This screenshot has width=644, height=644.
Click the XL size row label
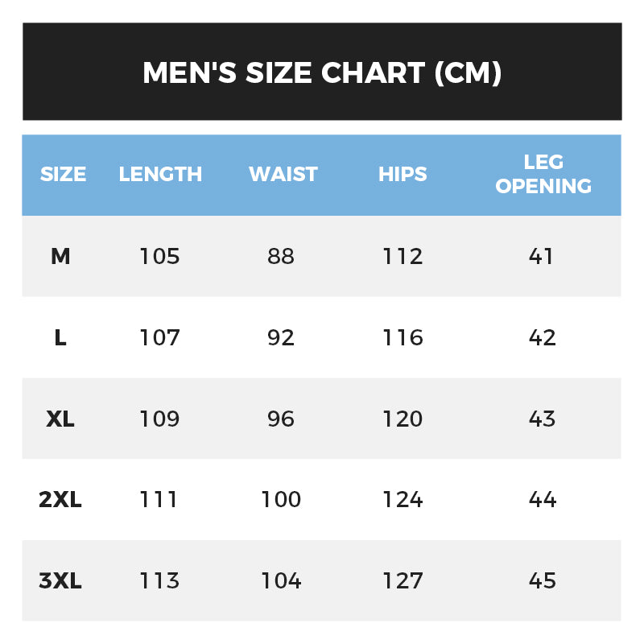(x=60, y=419)
